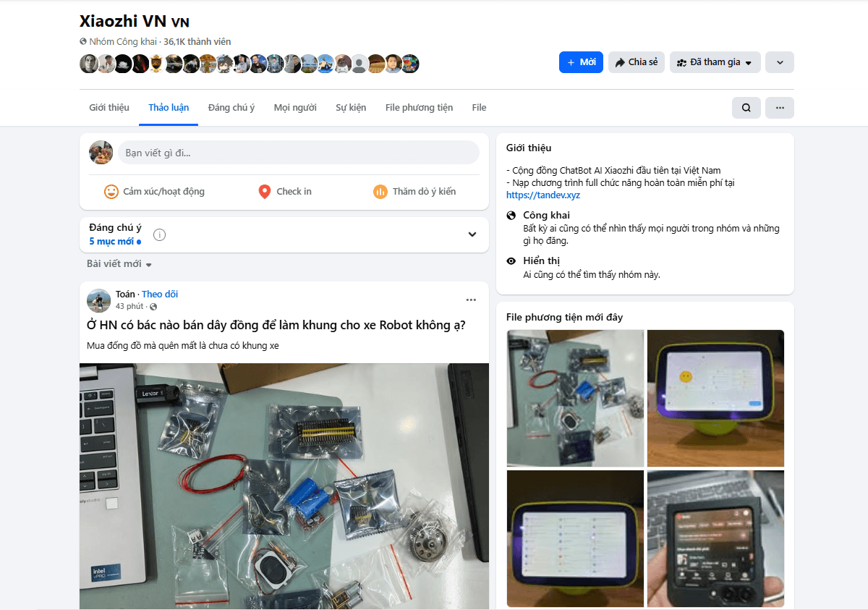Switch to the Đáng chú ý tab
868x610 pixels.
point(231,108)
